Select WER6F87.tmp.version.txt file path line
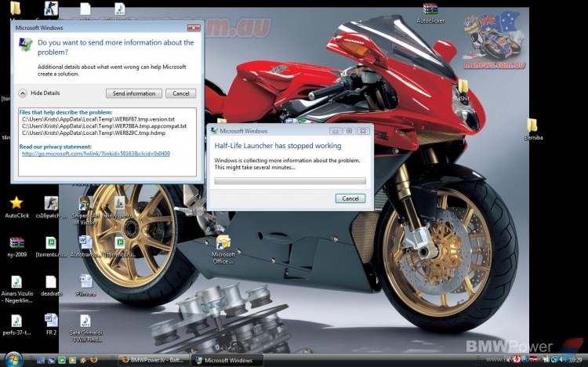 (x=98, y=119)
